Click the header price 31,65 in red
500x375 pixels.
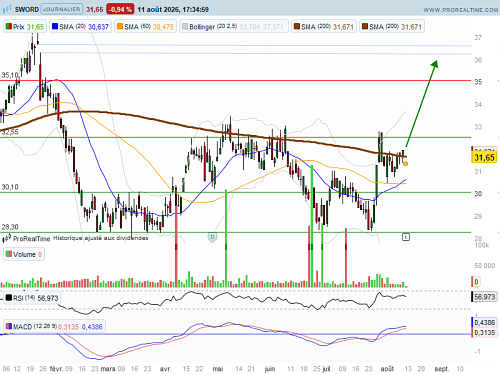pos(95,9)
